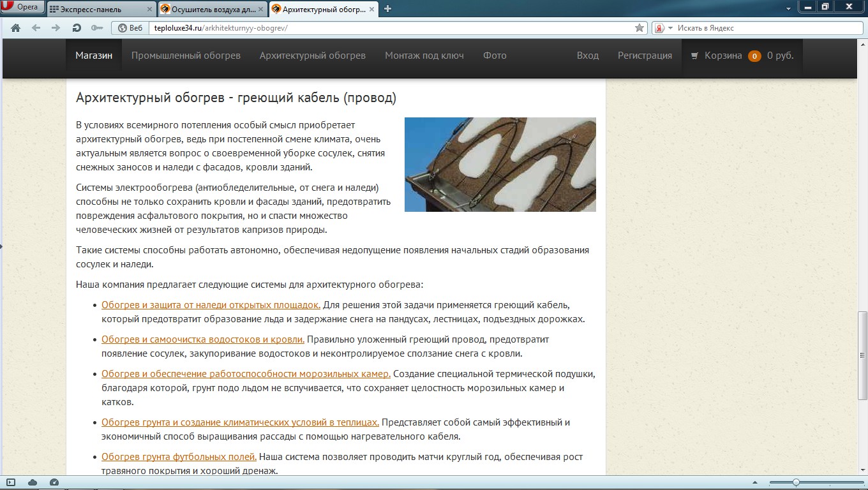Image resolution: width=868 pixels, height=490 pixels.
Task: Open Opera Link cloud sync icon
Action: click(33, 482)
